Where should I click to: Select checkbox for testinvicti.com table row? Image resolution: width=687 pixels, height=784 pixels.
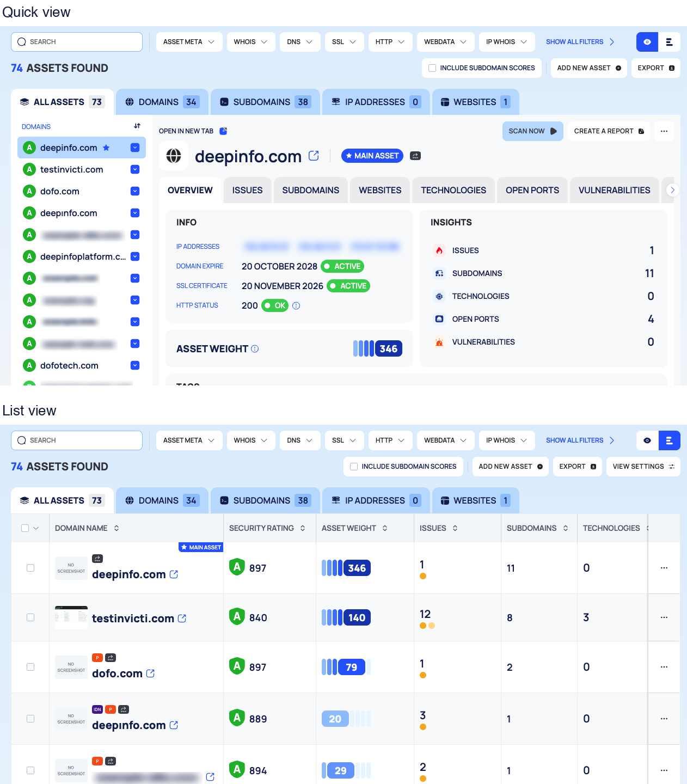(30, 617)
